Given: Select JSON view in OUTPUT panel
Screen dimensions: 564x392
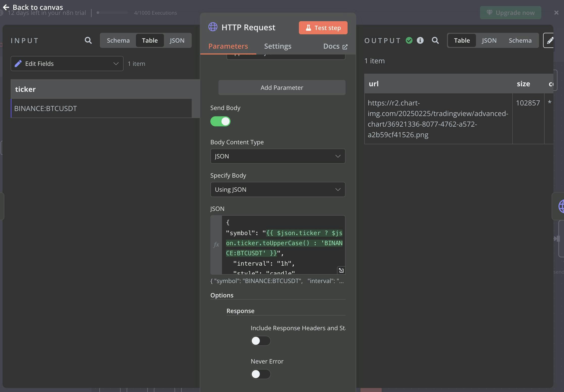Looking at the screenshot, I should pos(489,40).
